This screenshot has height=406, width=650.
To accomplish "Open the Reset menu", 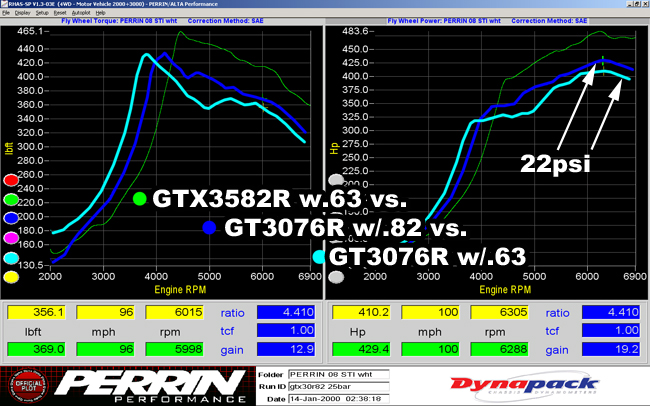I will tap(60, 13).
